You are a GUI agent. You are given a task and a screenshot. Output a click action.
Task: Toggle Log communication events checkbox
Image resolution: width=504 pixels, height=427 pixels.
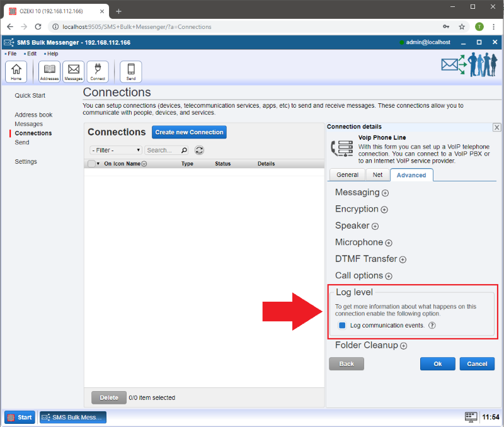tap(342, 326)
